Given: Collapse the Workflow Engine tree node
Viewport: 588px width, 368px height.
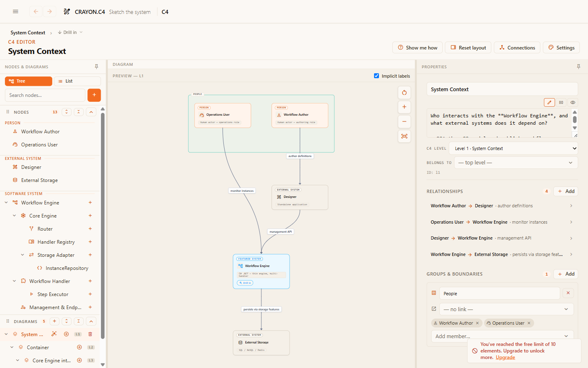Looking at the screenshot, I should [6, 202].
